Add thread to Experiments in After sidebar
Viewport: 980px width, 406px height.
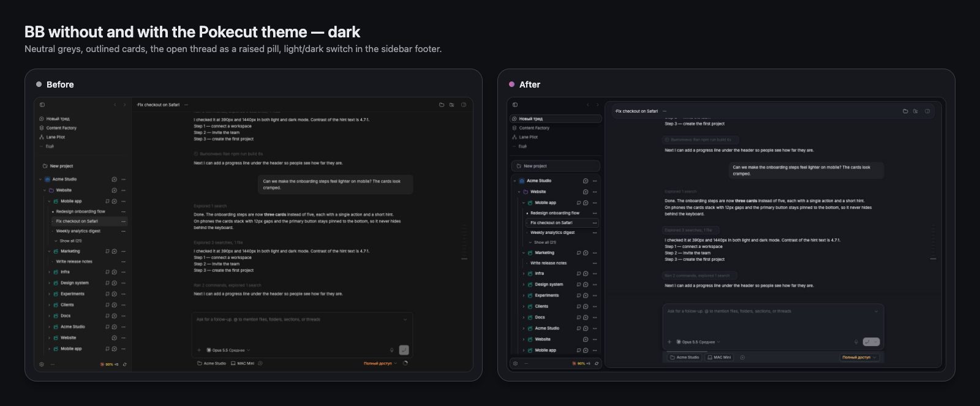point(586,295)
